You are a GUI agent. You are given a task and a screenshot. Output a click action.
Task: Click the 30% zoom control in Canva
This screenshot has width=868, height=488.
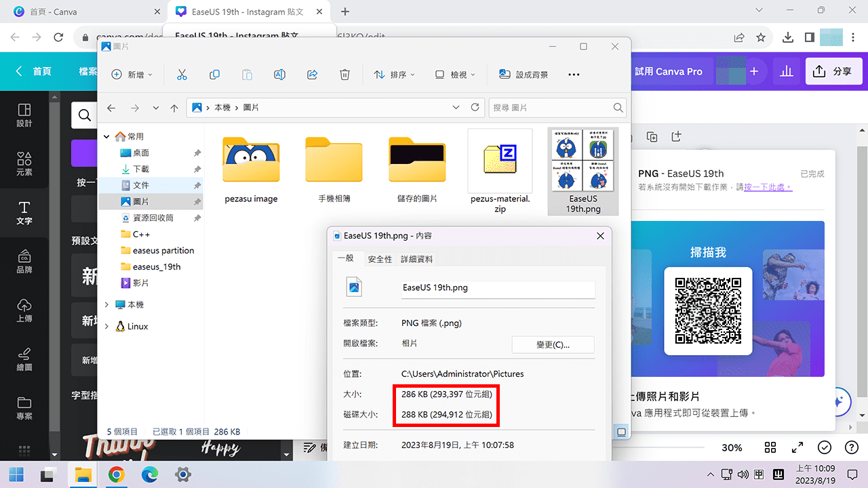pos(732,447)
